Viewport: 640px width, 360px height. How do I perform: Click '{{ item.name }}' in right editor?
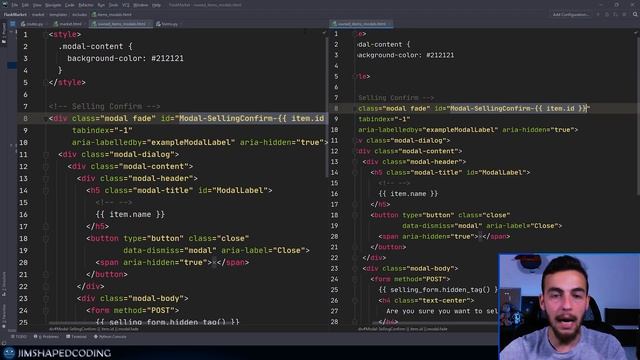pyautogui.click(x=408, y=194)
